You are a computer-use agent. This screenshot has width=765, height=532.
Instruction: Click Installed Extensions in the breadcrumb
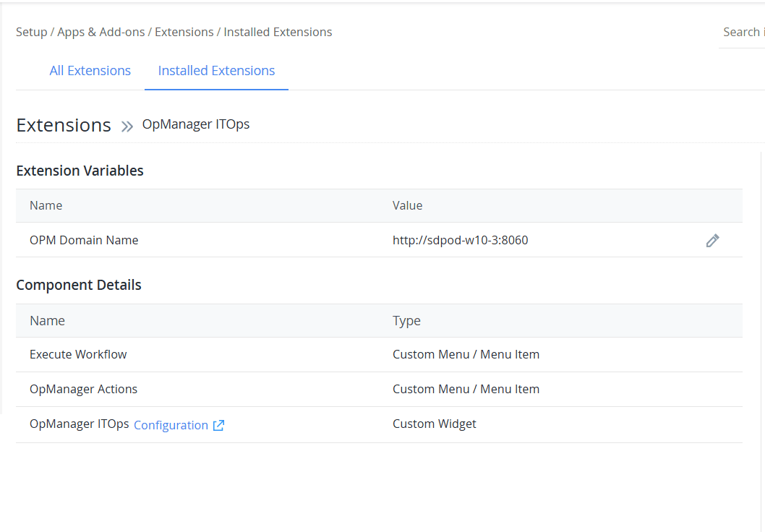click(x=278, y=33)
